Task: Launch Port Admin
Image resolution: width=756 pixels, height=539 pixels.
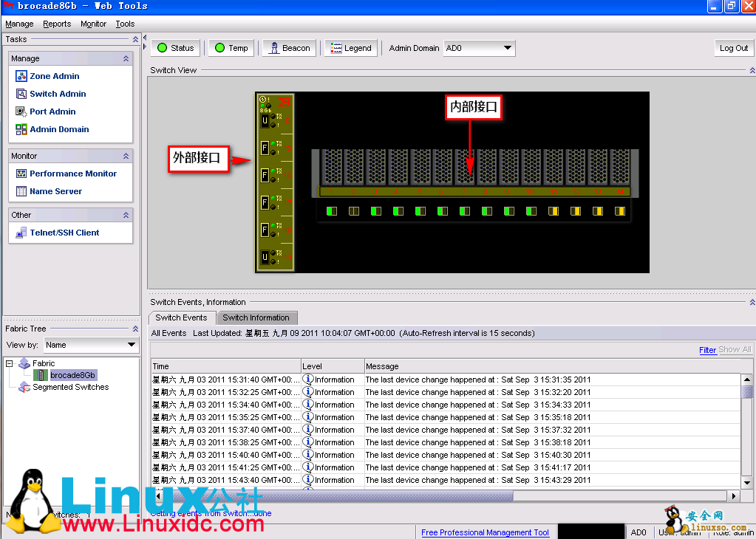Action: click(52, 111)
